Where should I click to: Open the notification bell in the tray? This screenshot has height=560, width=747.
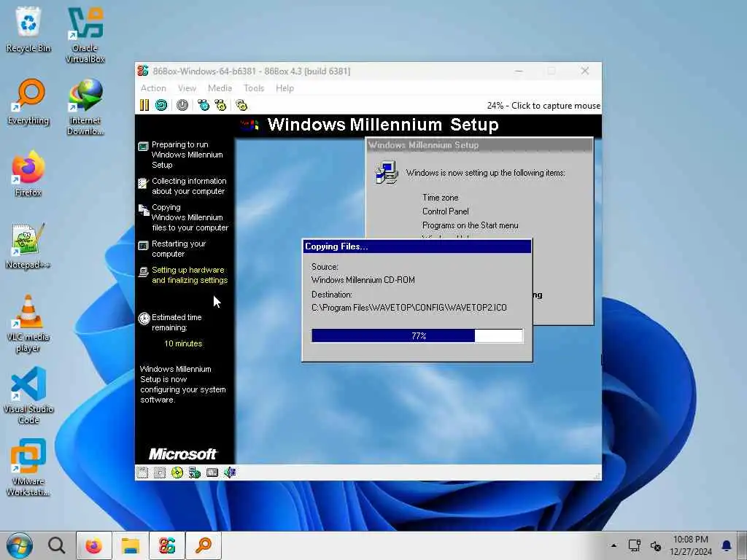click(x=727, y=545)
